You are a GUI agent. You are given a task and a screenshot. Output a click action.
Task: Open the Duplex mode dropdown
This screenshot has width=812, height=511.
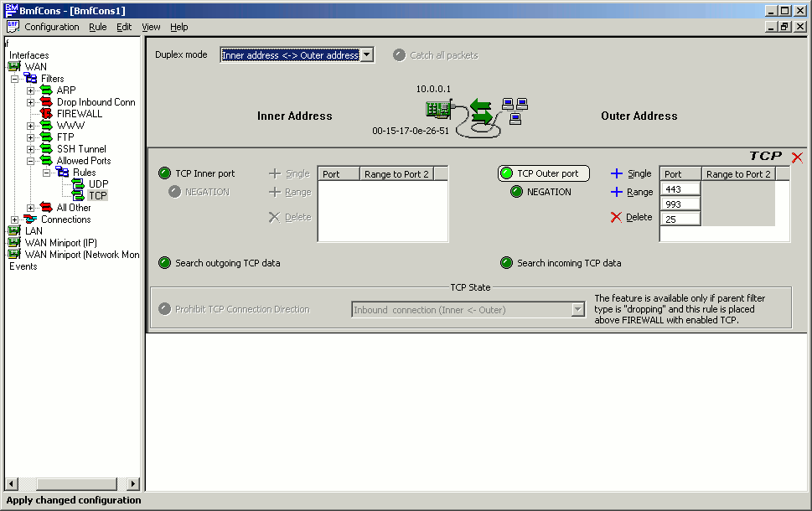[x=367, y=55]
